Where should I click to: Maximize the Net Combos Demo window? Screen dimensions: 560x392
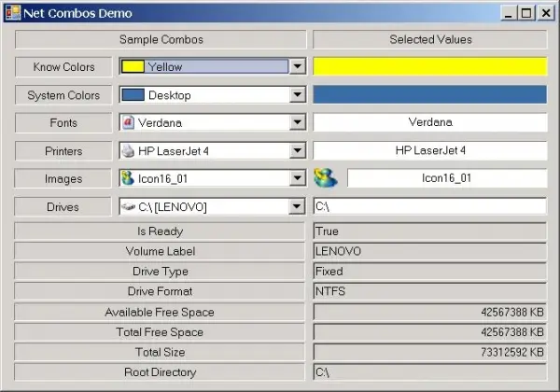526,13
